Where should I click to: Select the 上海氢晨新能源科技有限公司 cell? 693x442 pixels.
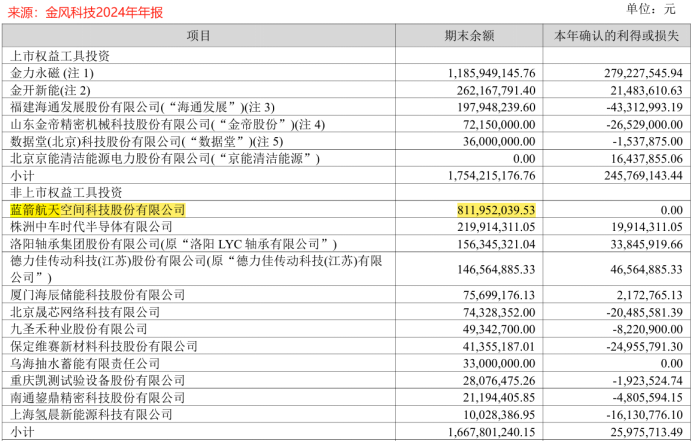coord(91,414)
